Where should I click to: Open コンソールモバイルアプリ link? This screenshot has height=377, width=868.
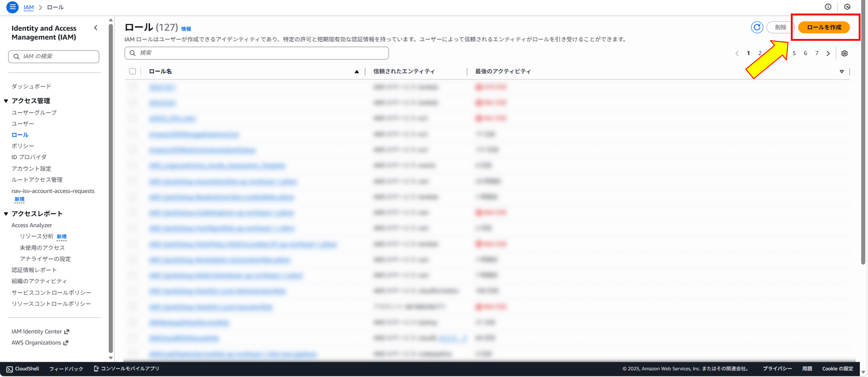tap(127, 369)
